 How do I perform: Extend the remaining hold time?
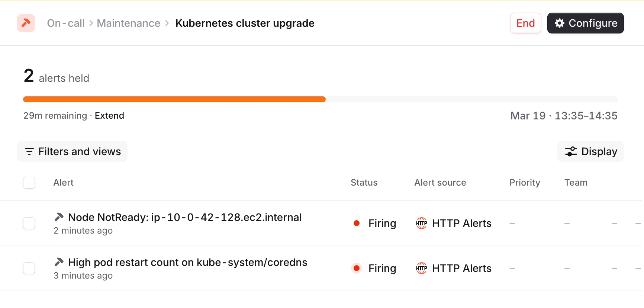pyautogui.click(x=109, y=115)
